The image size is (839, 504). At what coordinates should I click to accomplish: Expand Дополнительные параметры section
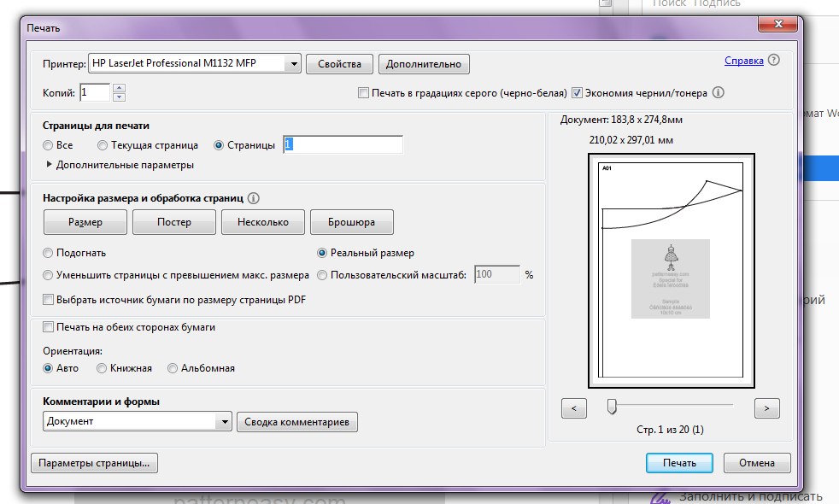point(49,165)
